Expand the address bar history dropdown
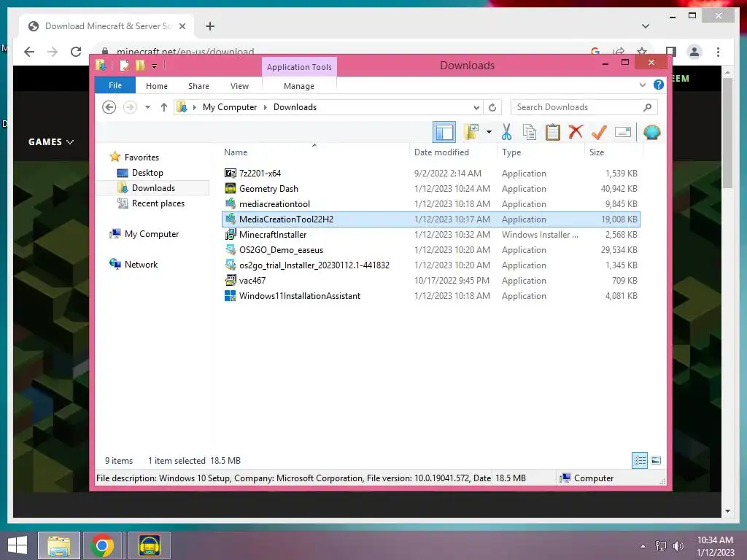Image resolution: width=747 pixels, height=560 pixels. point(476,107)
